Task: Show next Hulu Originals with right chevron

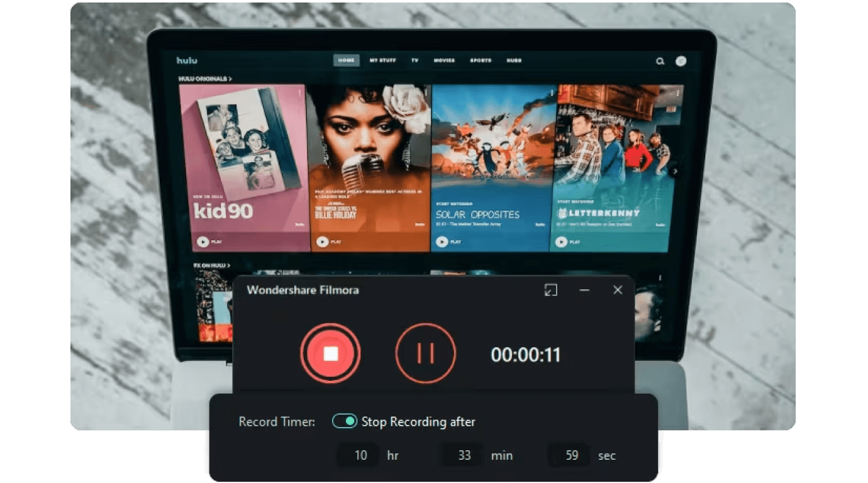Action: [x=675, y=171]
